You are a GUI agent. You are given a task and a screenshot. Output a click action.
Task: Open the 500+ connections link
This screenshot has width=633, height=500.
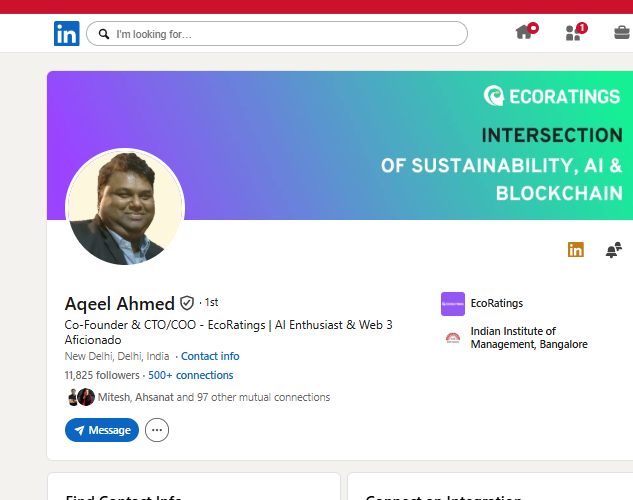pyautogui.click(x=191, y=375)
